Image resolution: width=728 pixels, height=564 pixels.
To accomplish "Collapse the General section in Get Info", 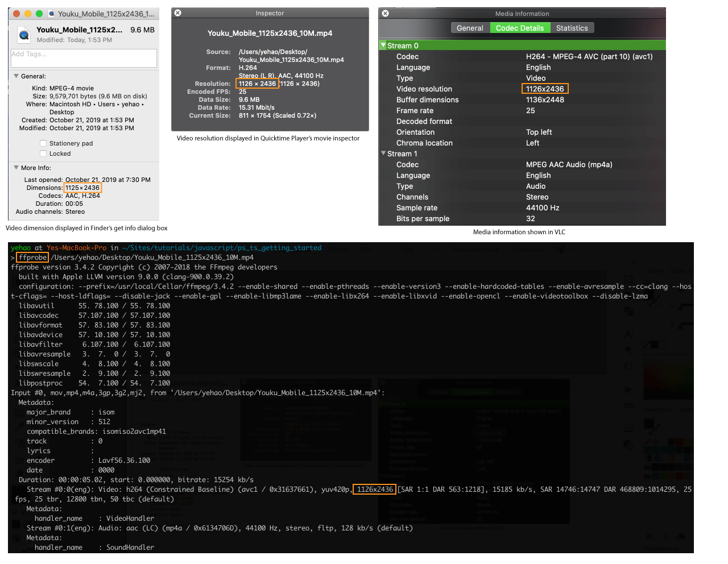I will coord(16,76).
